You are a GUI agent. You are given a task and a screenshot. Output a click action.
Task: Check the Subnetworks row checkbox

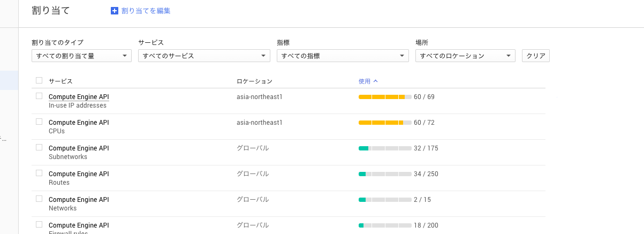tap(39, 147)
